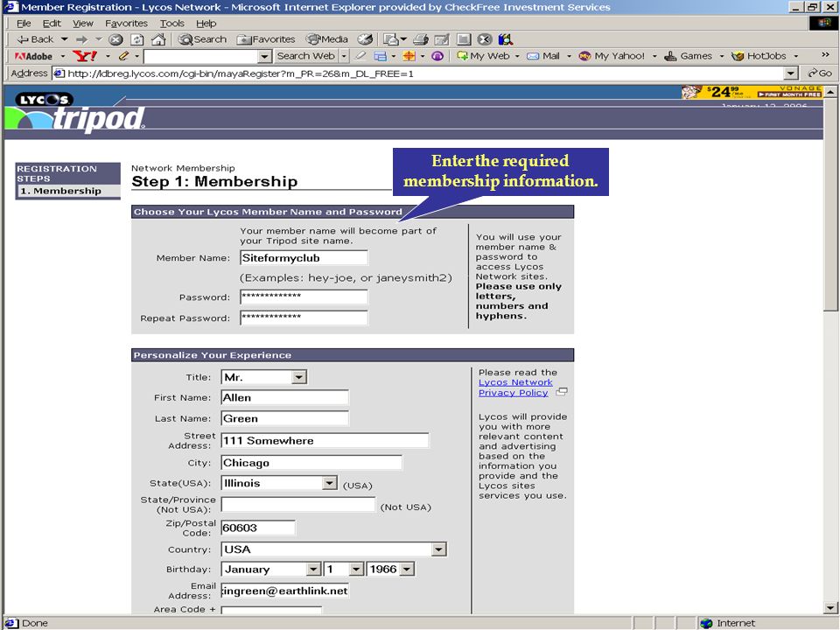This screenshot has height=630, width=840.
Task: Click the Back navigation button
Action: (x=35, y=39)
